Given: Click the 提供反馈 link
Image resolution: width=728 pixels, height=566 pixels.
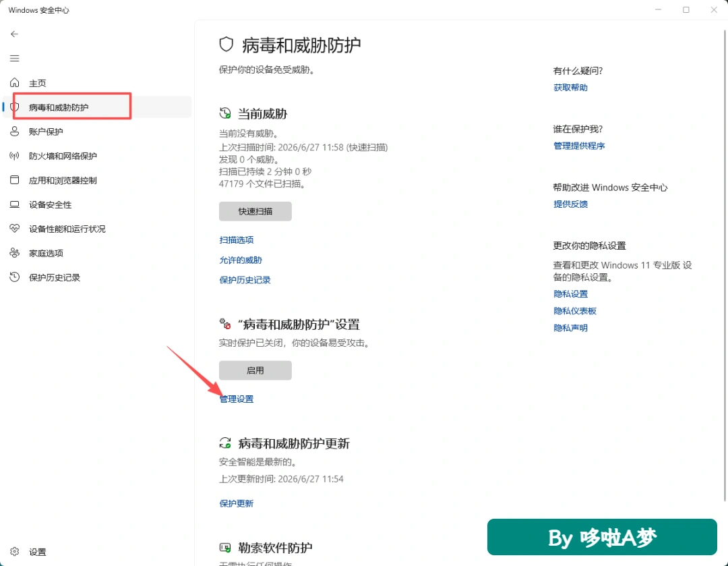Looking at the screenshot, I should 571,204.
